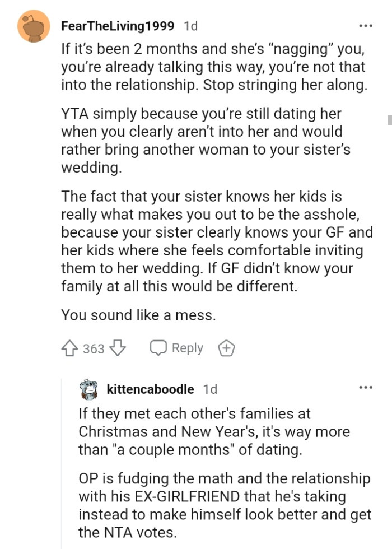Screen dimensions: 392x549
Task: Open kittencaboodle's avatar
Action: 86,389
